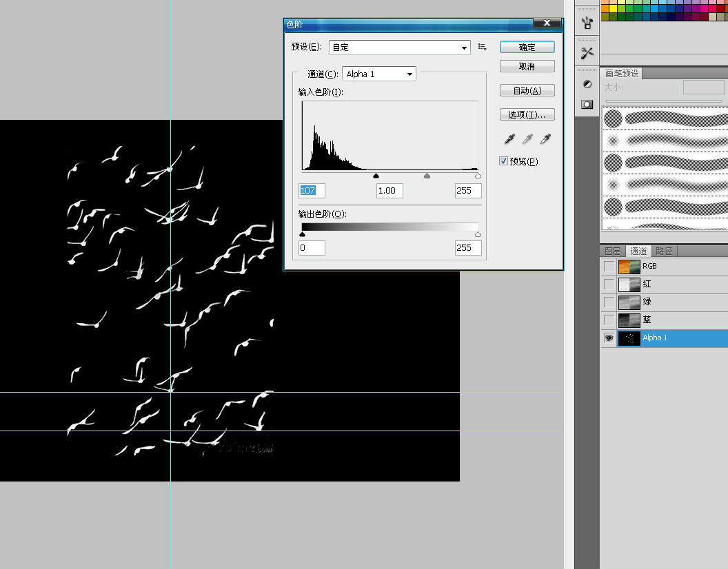Click the gray midtone input slider triangle
The image size is (728, 569).
427,176
